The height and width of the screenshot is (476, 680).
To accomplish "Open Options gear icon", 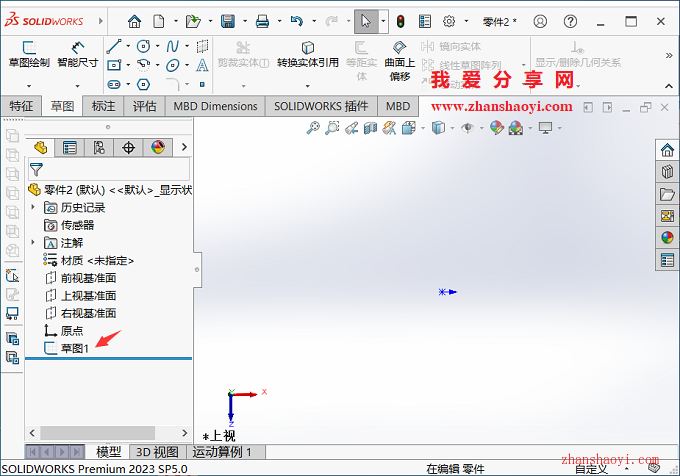I will [449, 21].
